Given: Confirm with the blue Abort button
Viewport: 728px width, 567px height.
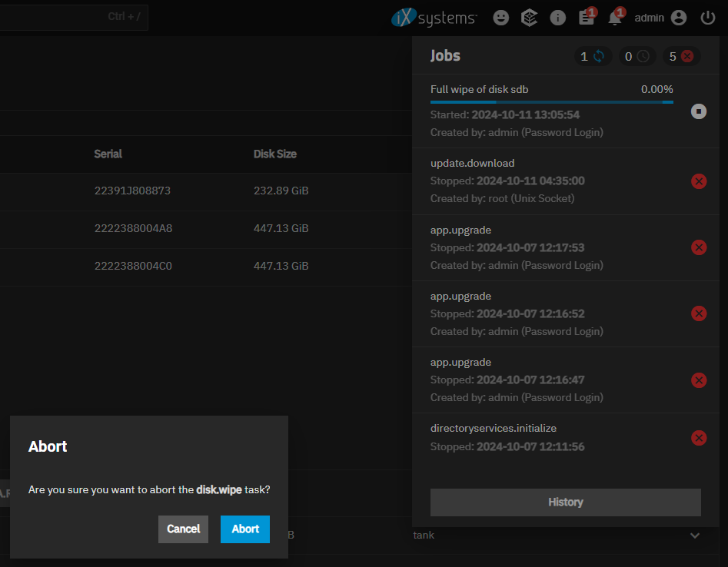Looking at the screenshot, I should click(x=245, y=529).
